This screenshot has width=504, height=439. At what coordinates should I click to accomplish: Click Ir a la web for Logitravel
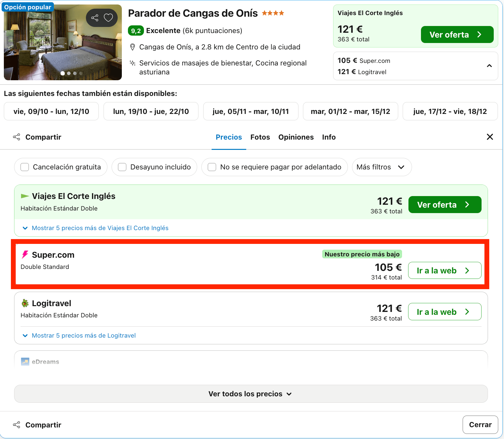pyautogui.click(x=445, y=312)
